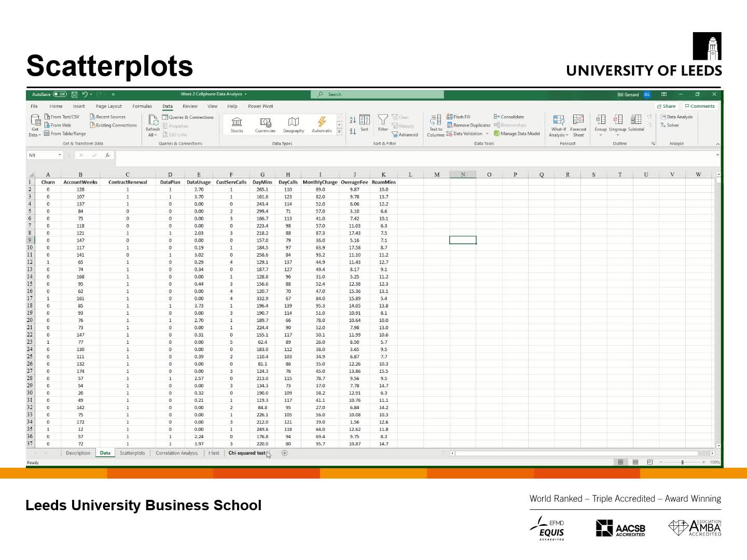Switch to Page Break Preview in status bar
The image size is (747, 560).
coord(650,462)
